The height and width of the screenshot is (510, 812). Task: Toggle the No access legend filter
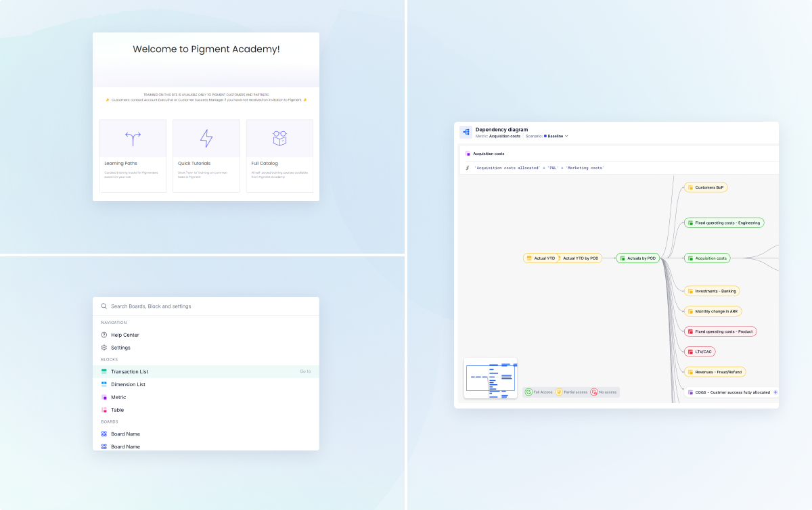coord(604,392)
